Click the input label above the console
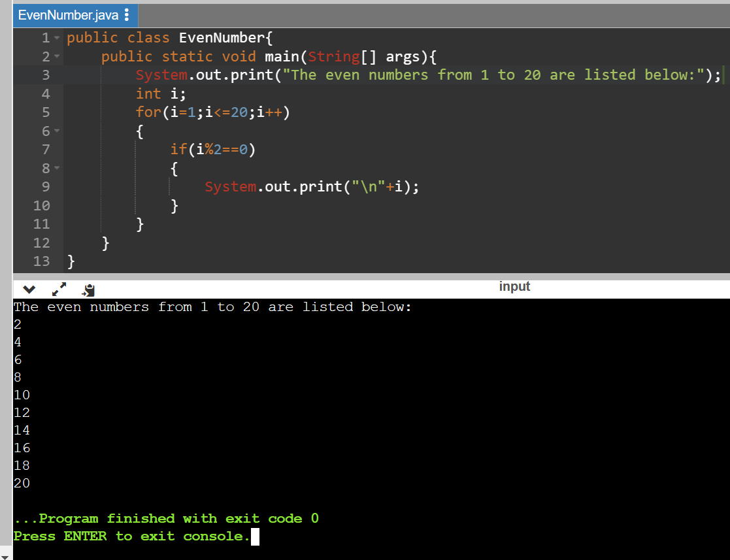 [x=514, y=286]
